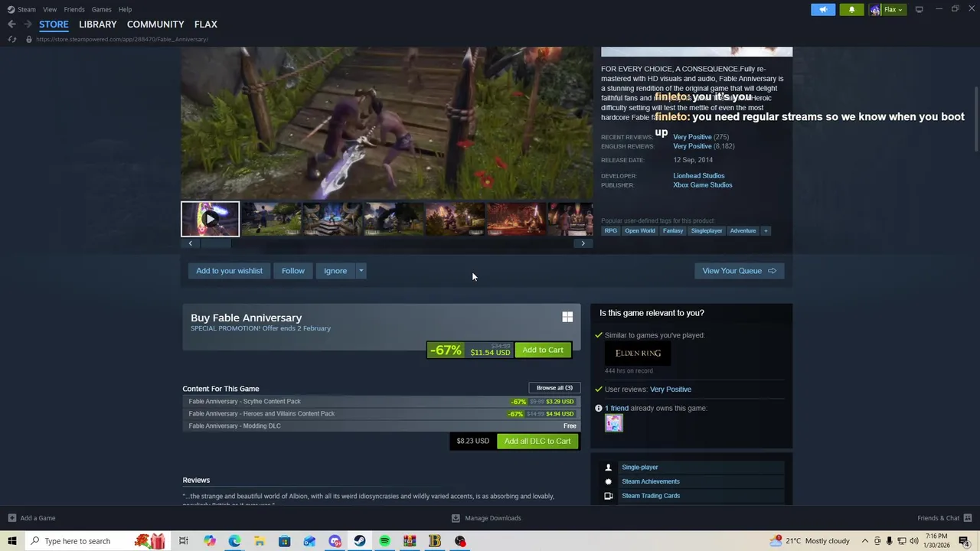Add all DLC to Cart
This screenshot has width=980, height=551.
pos(537,442)
